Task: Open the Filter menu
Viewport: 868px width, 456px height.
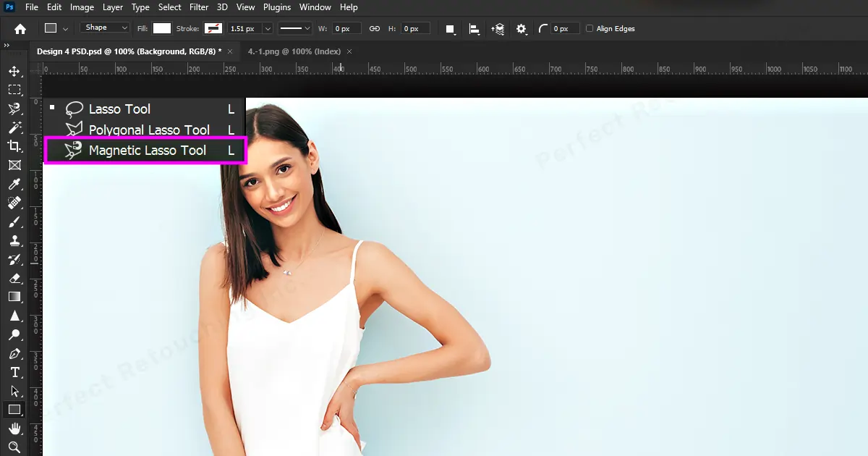Action: pos(198,7)
